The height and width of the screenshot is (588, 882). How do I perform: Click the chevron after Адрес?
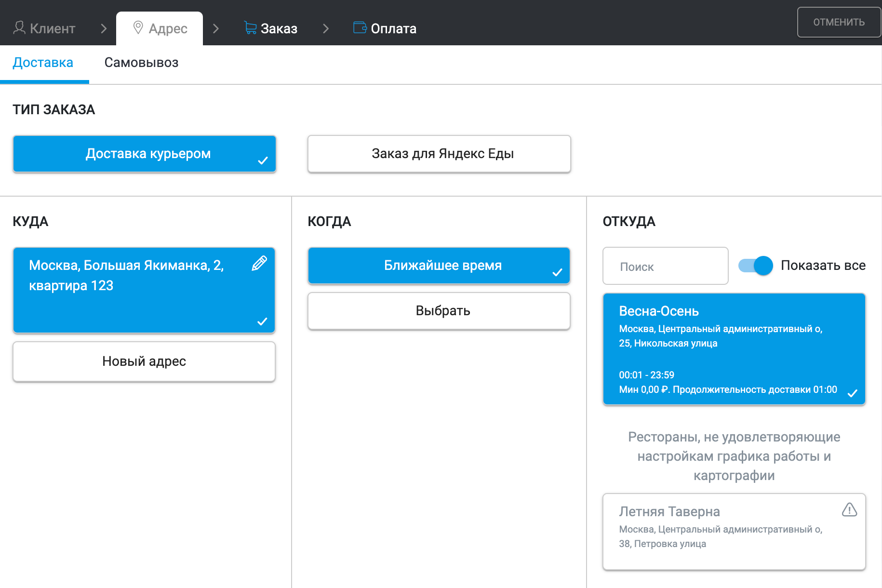(x=216, y=28)
